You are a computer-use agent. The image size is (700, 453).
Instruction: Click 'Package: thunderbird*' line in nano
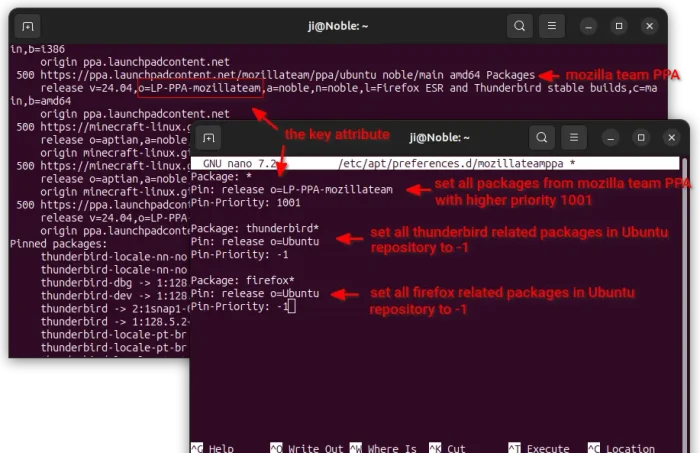point(255,229)
